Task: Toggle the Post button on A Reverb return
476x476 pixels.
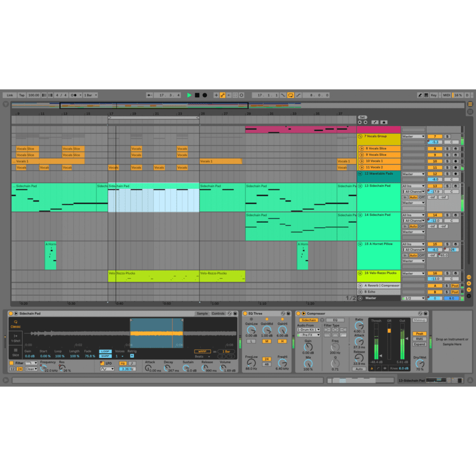Action: click(455, 286)
